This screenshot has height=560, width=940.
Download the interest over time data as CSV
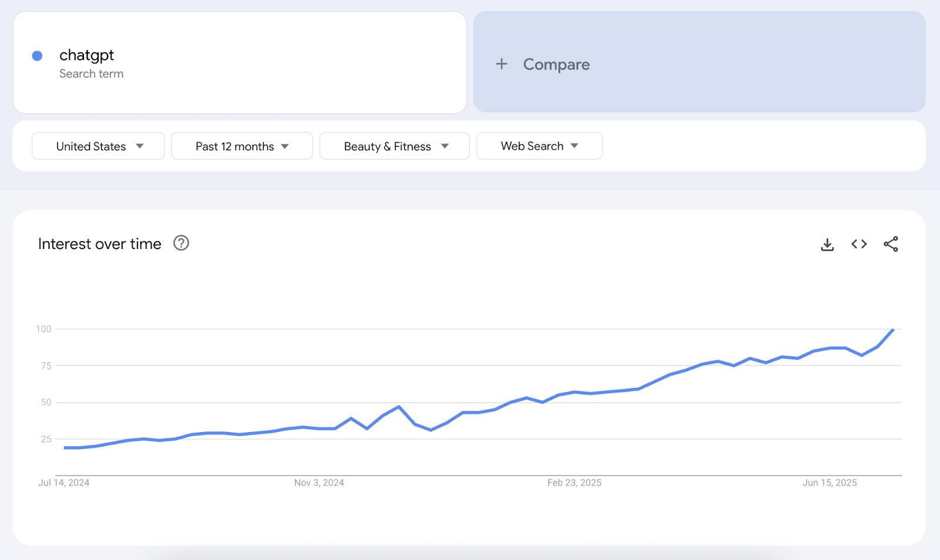[827, 244]
